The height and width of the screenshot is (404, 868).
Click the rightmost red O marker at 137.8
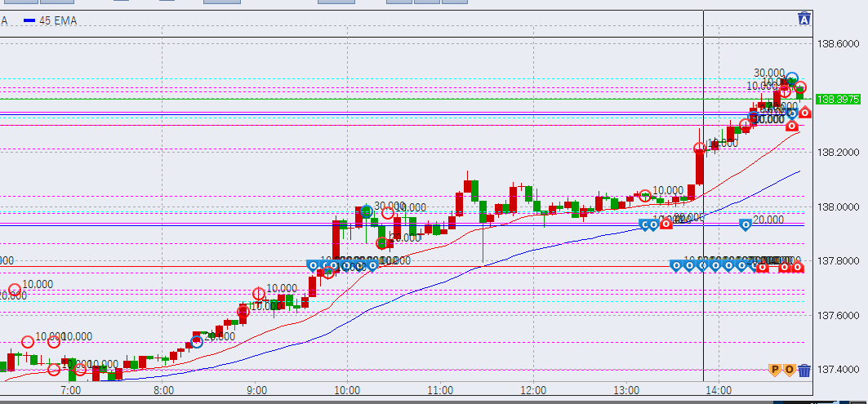click(x=796, y=265)
